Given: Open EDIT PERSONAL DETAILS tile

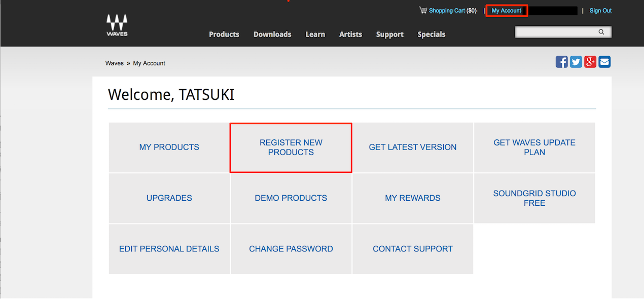Looking at the screenshot, I should [x=169, y=249].
